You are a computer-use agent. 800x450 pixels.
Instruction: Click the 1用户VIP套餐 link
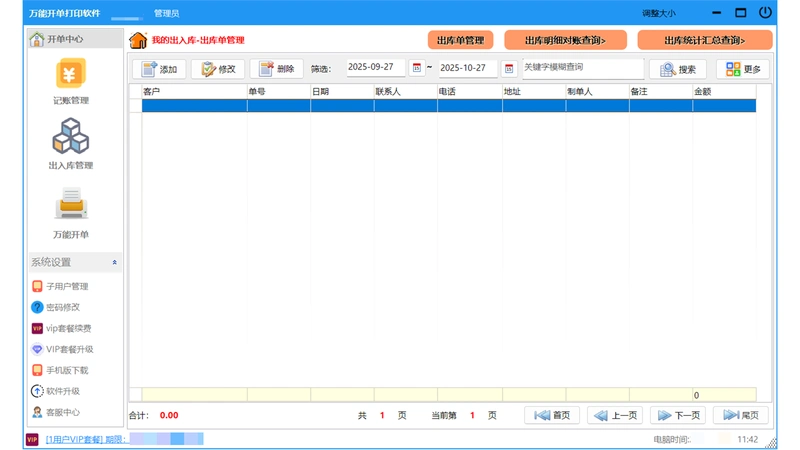tap(86, 439)
